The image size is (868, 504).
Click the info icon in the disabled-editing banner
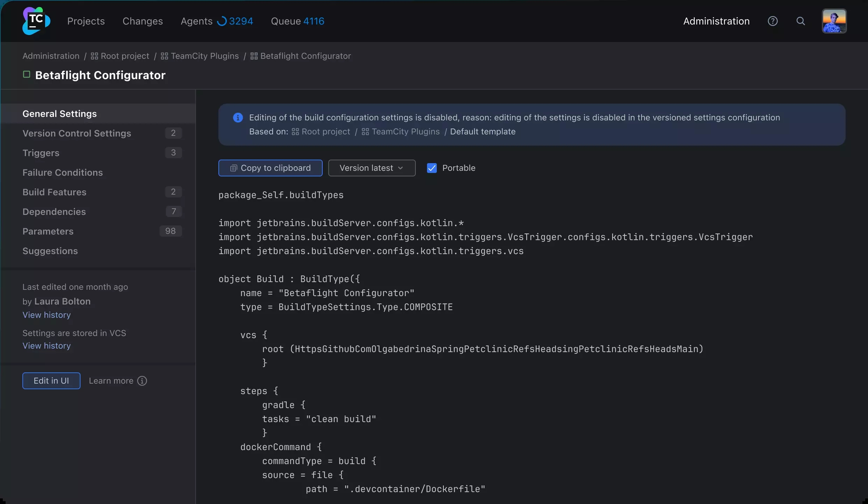click(238, 118)
